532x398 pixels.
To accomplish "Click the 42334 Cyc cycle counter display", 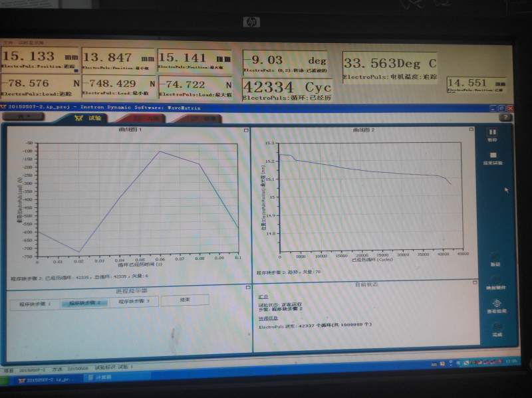I will point(287,90).
